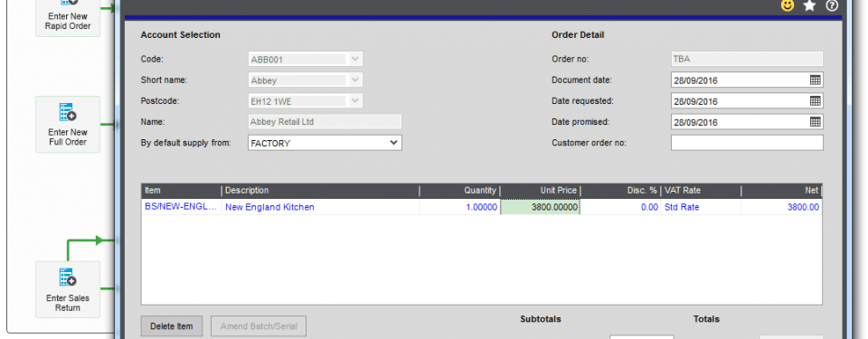
Task: Click the Item column header
Action: pos(181,191)
